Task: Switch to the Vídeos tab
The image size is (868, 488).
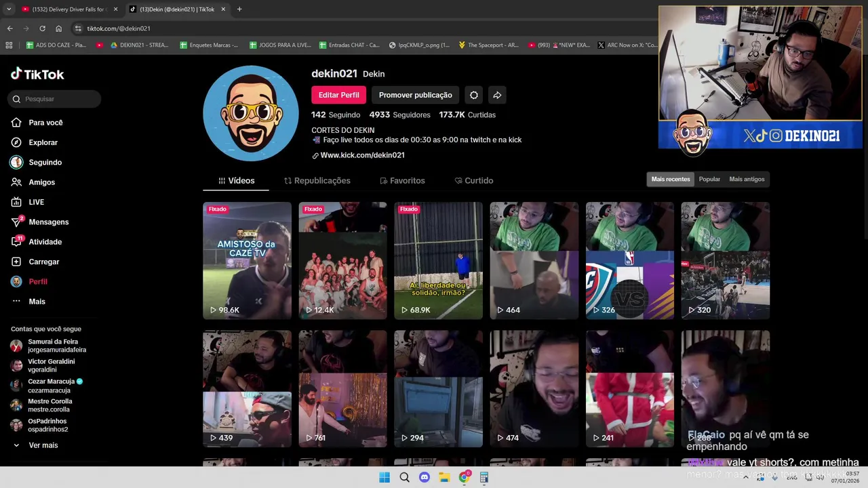Action: click(x=236, y=180)
